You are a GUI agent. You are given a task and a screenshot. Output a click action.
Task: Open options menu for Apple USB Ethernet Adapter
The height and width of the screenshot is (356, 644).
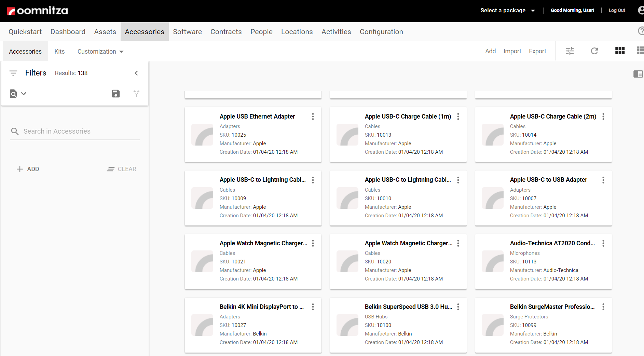(313, 117)
